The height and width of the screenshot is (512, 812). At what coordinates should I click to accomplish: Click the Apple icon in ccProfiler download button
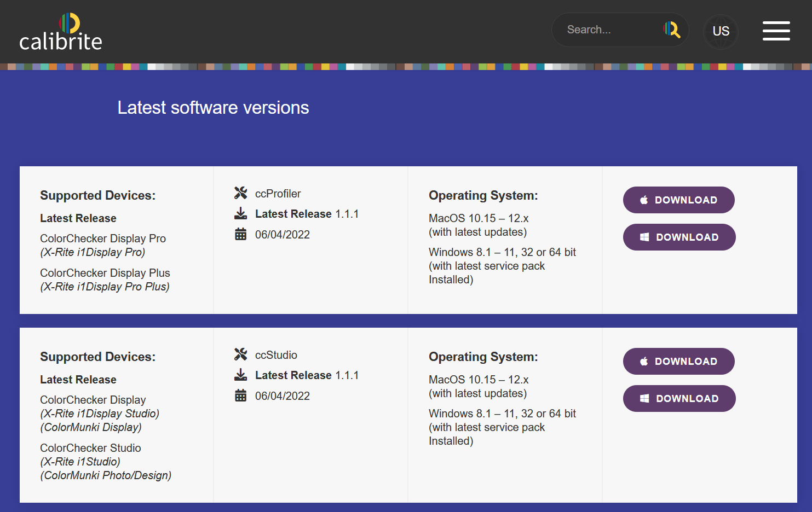(644, 200)
